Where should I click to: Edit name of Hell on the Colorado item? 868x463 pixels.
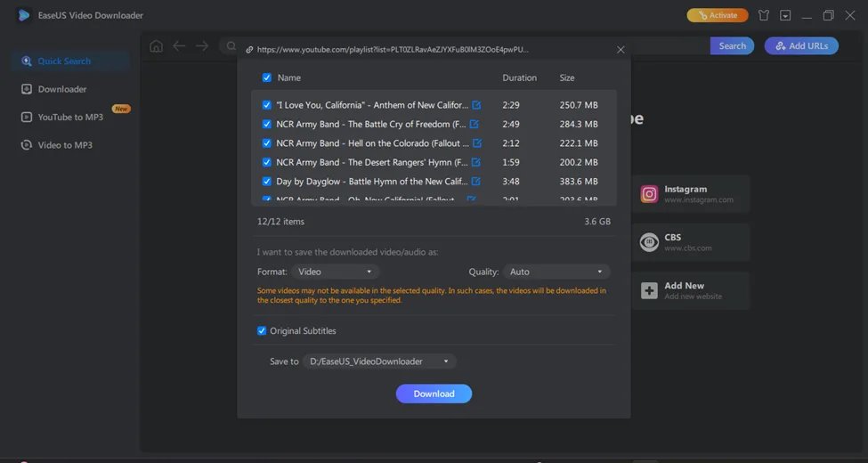[x=476, y=142]
